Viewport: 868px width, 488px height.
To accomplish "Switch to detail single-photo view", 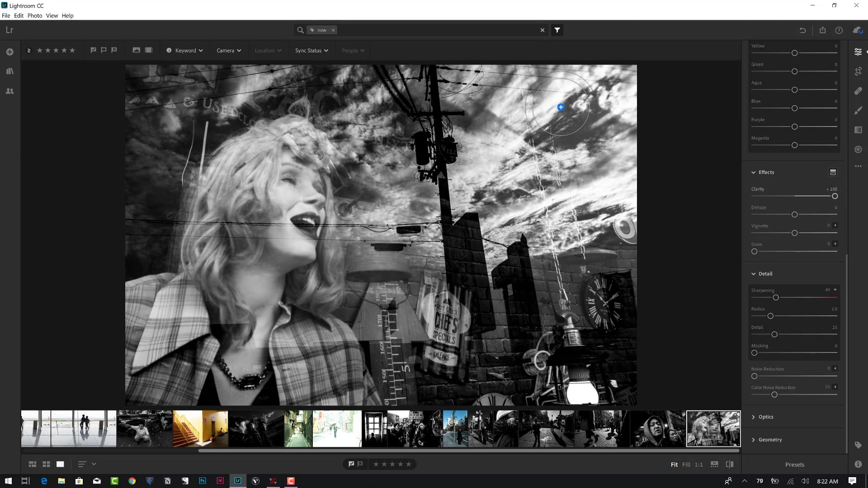I will 60,464.
